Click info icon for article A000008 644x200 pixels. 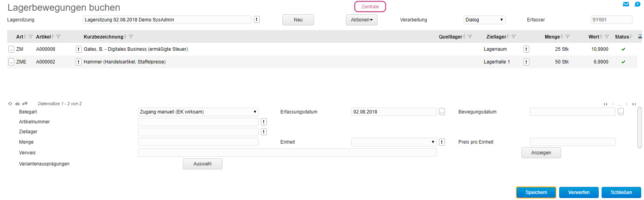(x=79, y=49)
